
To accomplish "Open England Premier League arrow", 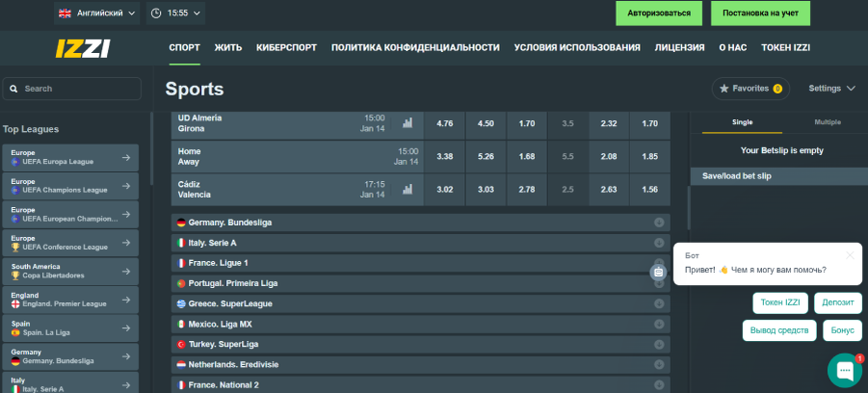I will coord(126,300).
